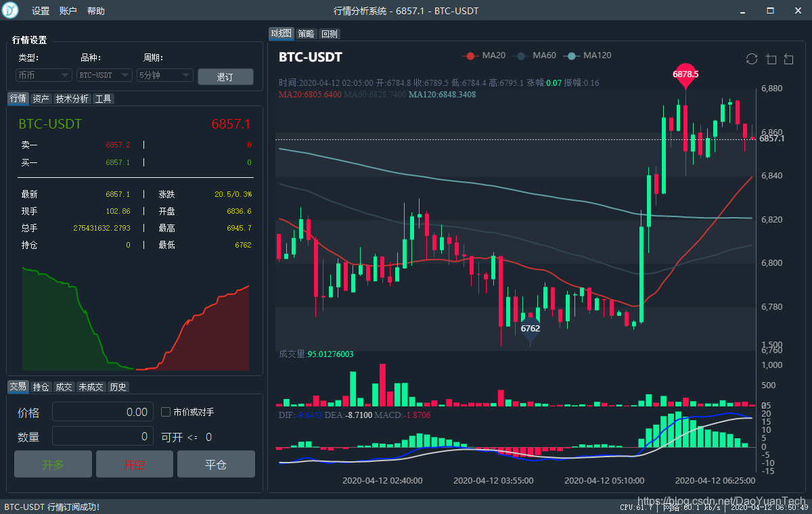The image size is (812, 514).
Task: Click the 退订 unsubscribe button
Action: (225, 76)
